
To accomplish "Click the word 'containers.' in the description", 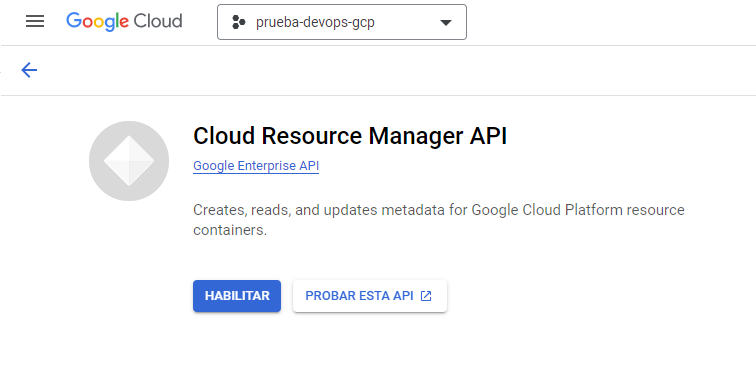I will [x=230, y=230].
